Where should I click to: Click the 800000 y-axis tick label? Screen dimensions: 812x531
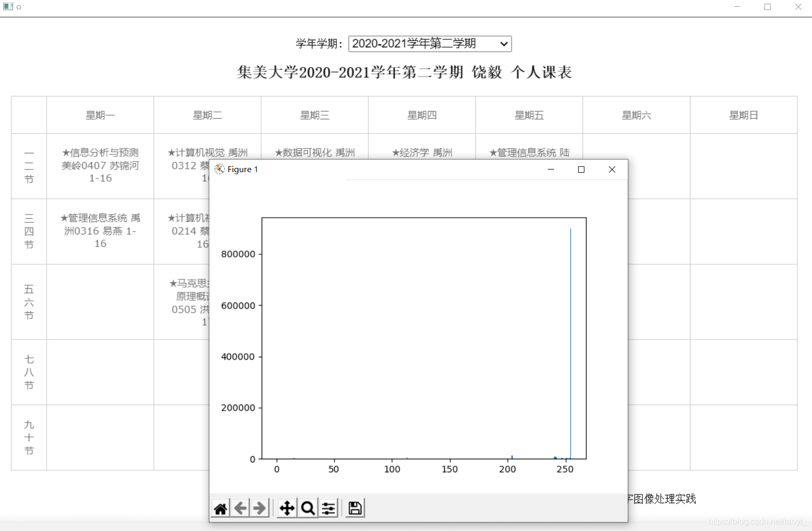tap(238, 254)
